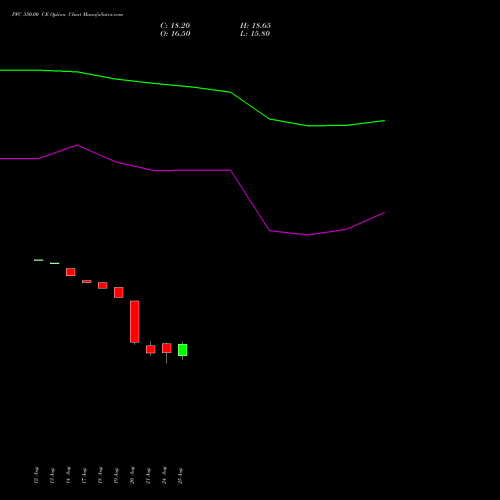Select the 21 Aug date label
500x500 pixels.
148,475
